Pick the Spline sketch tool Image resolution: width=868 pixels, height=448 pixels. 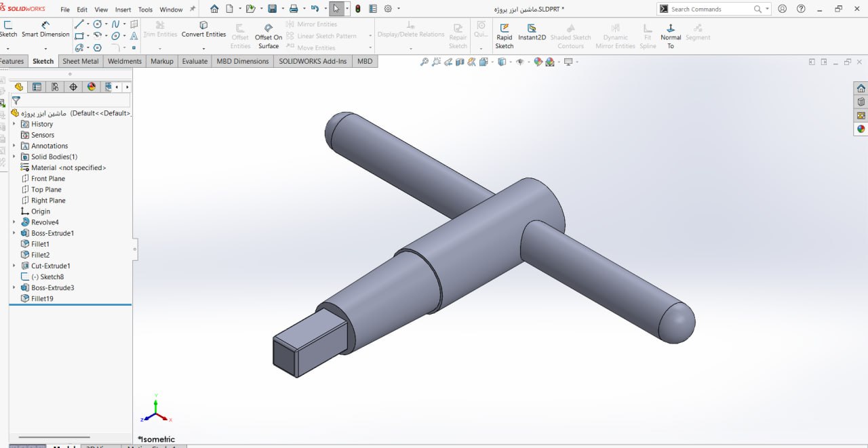[x=115, y=24]
